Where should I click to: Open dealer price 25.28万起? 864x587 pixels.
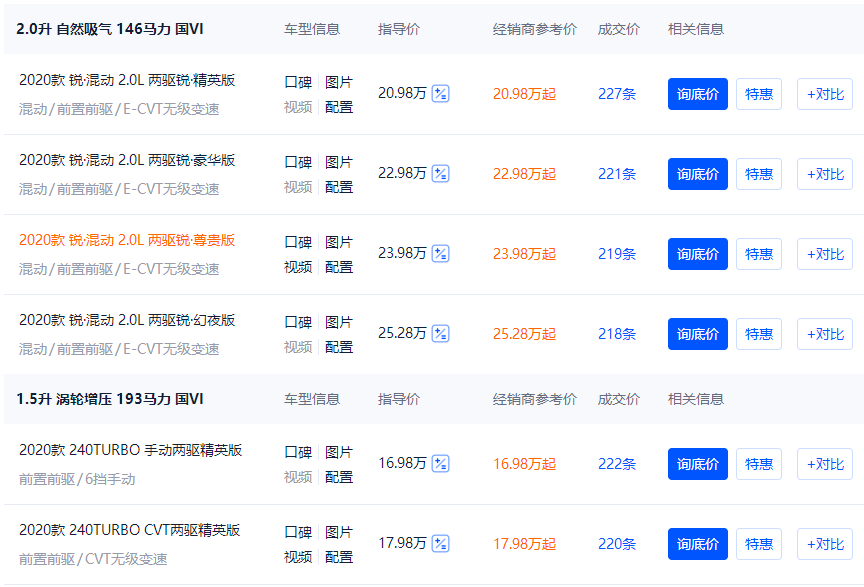tap(525, 334)
